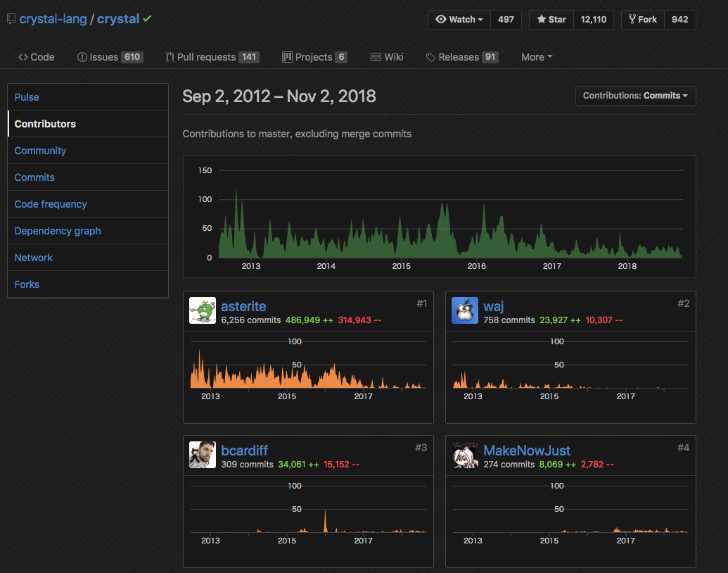Select Pulse in the sidebar
The height and width of the screenshot is (573, 728).
27,97
